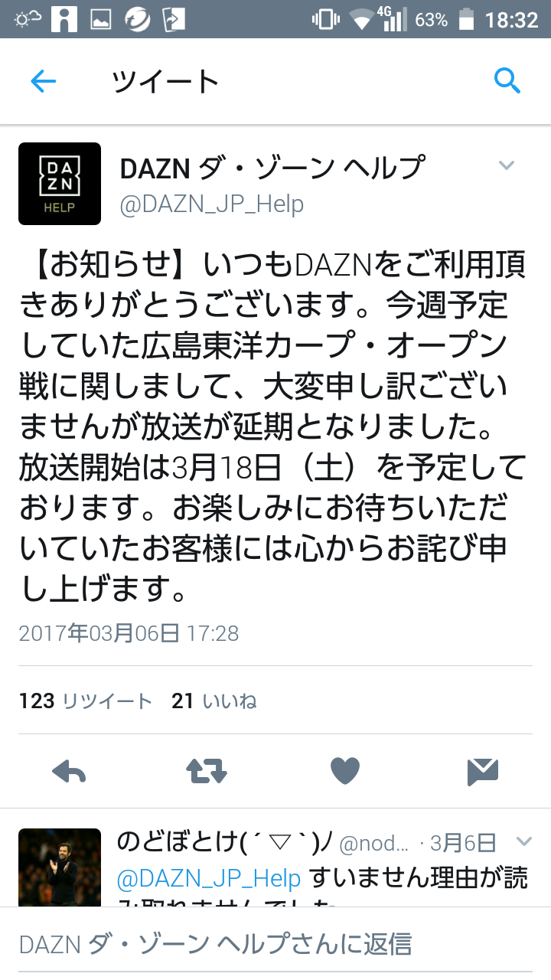Tap the battery status icon
Viewport: 551px width, 980px height.
(465, 20)
